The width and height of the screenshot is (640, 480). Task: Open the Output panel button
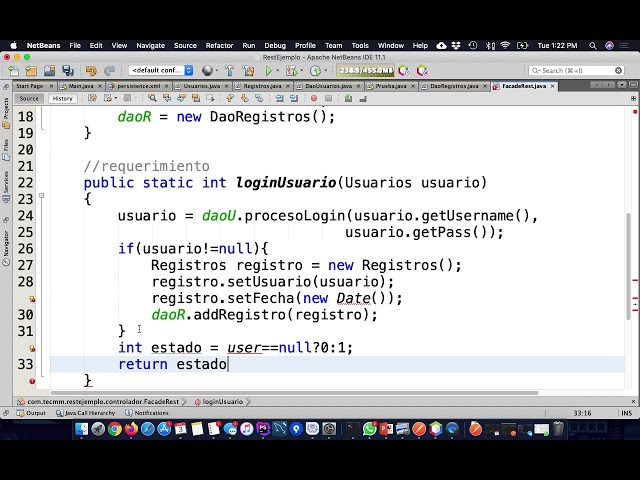tap(31, 413)
